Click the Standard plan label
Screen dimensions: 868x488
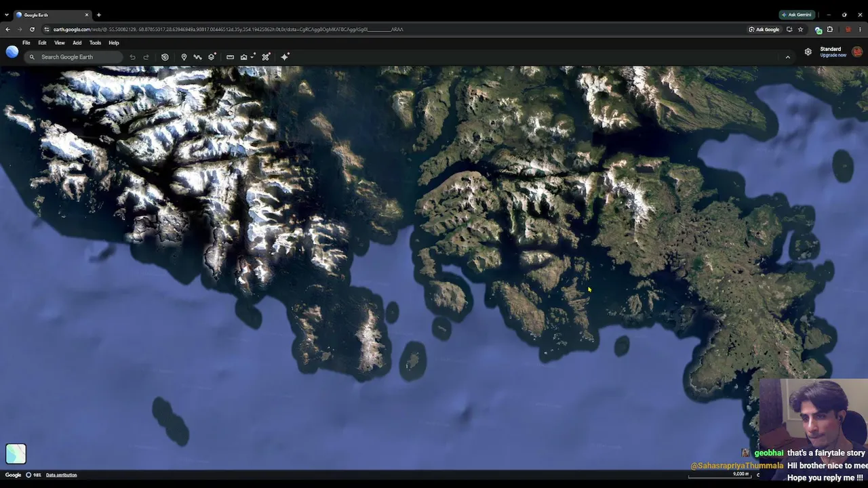[x=831, y=49]
